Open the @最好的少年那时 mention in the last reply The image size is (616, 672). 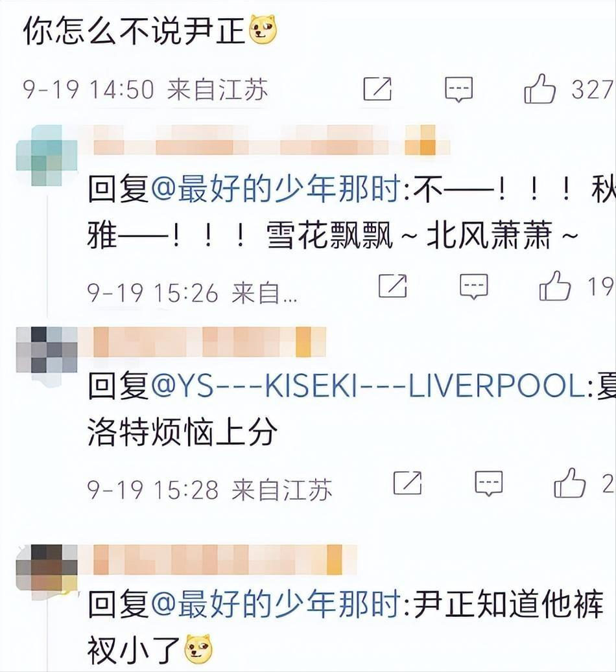click(276, 603)
